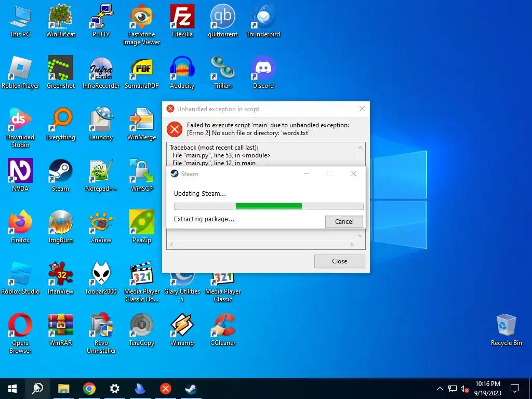This screenshot has height=399, width=532.
Task: Select the CCleaner desktop shortcut
Action: [222, 329]
